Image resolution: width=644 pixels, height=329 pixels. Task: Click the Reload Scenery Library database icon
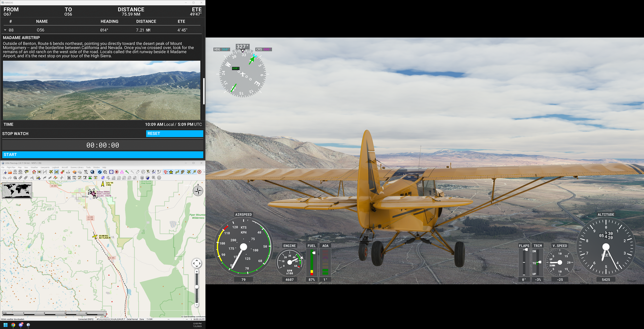click(142, 178)
